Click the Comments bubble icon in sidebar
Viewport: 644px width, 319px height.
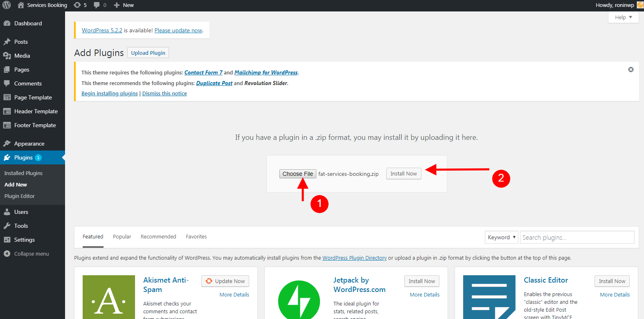click(x=7, y=83)
